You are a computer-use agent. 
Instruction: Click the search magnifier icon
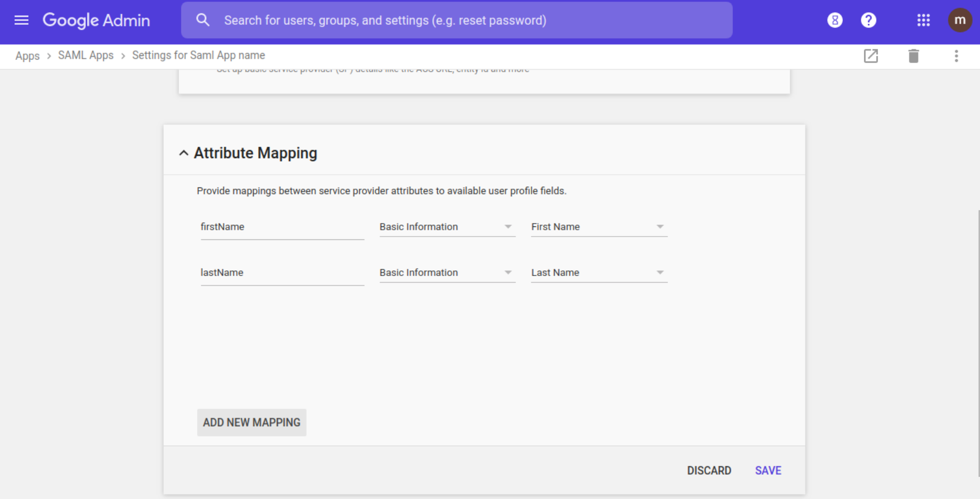[203, 20]
